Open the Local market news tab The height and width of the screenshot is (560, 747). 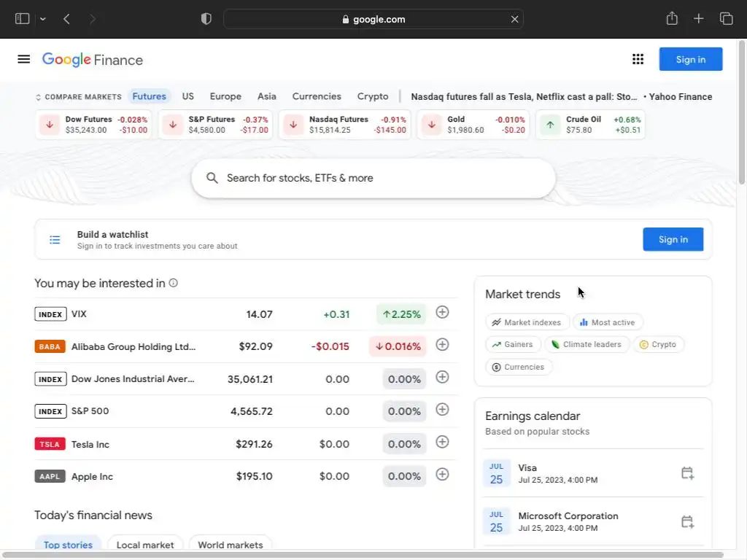point(145,544)
